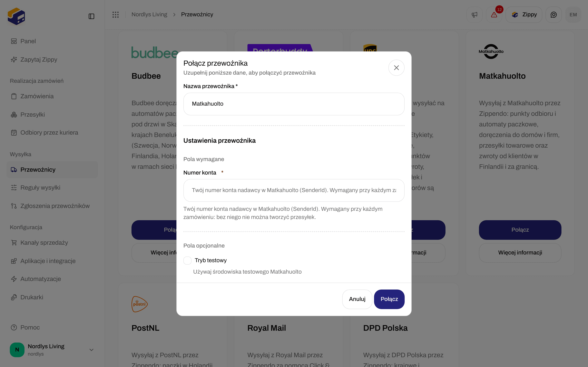
Task: Open the announcements megaphone icon
Action: pos(474,14)
